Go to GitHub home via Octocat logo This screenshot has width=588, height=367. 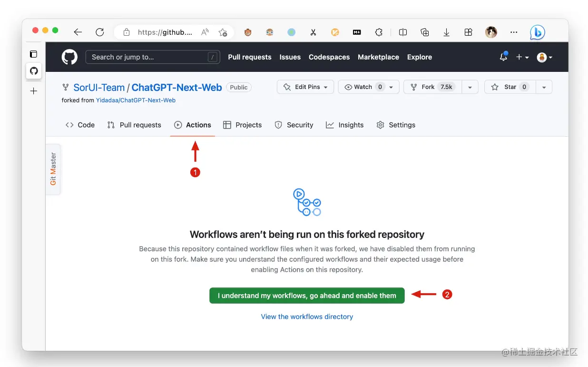69,57
